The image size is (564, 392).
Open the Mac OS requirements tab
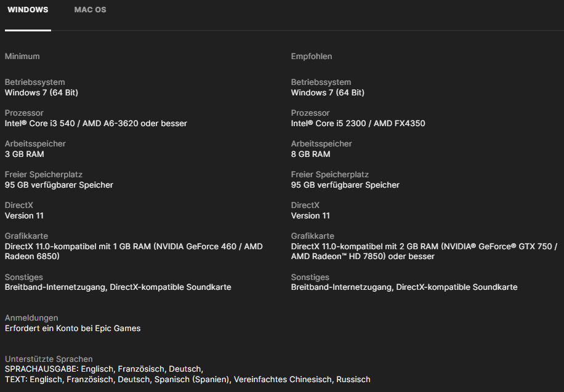point(90,10)
